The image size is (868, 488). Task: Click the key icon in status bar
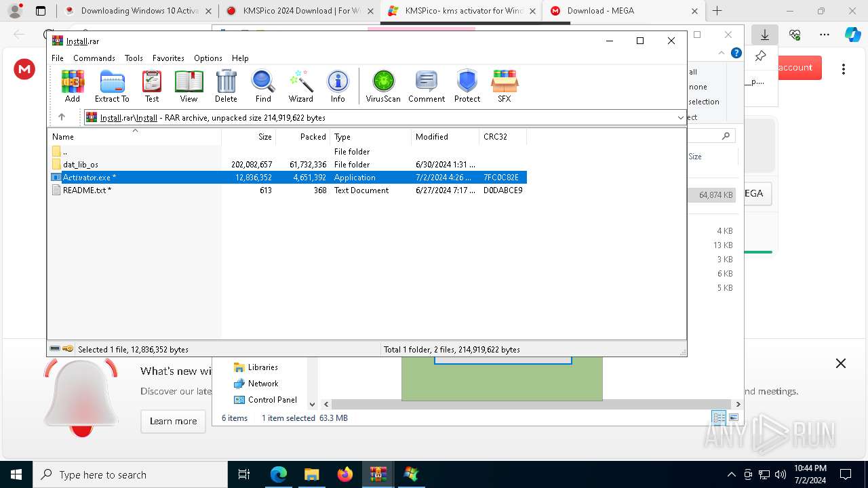pyautogui.click(x=68, y=349)
